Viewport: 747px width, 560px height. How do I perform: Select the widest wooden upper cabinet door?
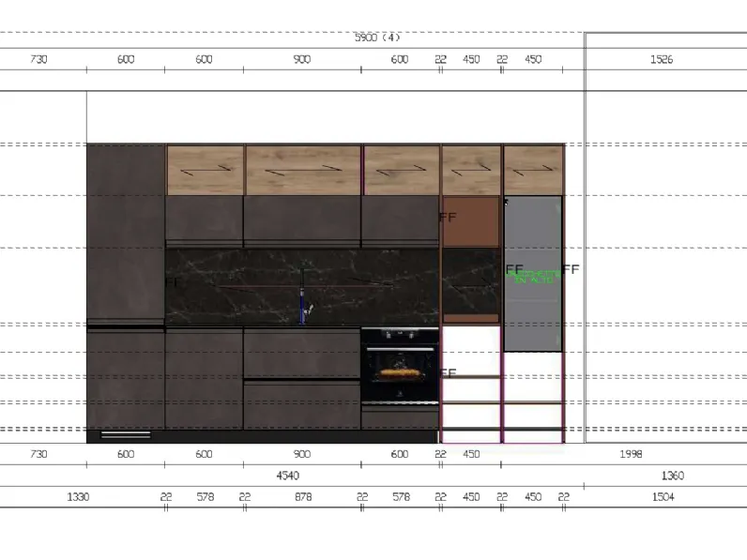point(303,170)
